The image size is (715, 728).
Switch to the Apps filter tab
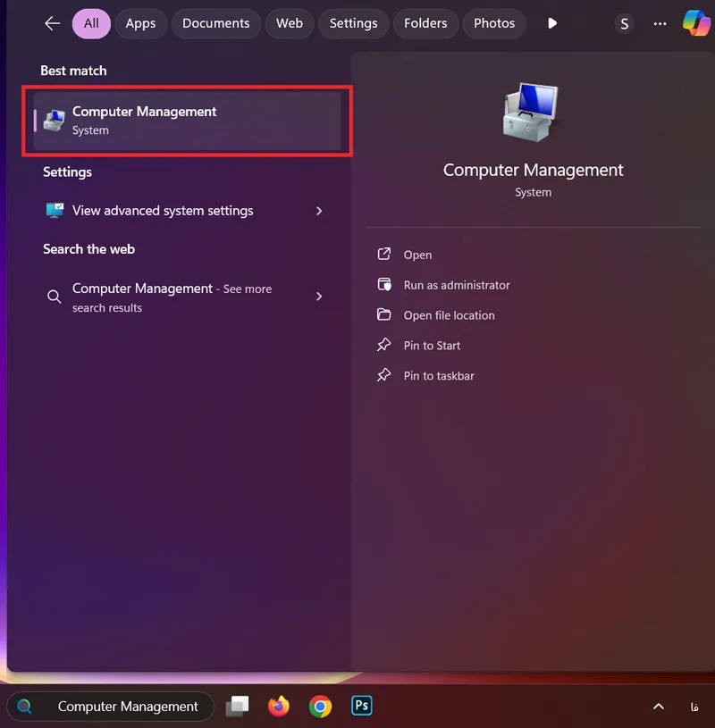[x=141, y=23]
